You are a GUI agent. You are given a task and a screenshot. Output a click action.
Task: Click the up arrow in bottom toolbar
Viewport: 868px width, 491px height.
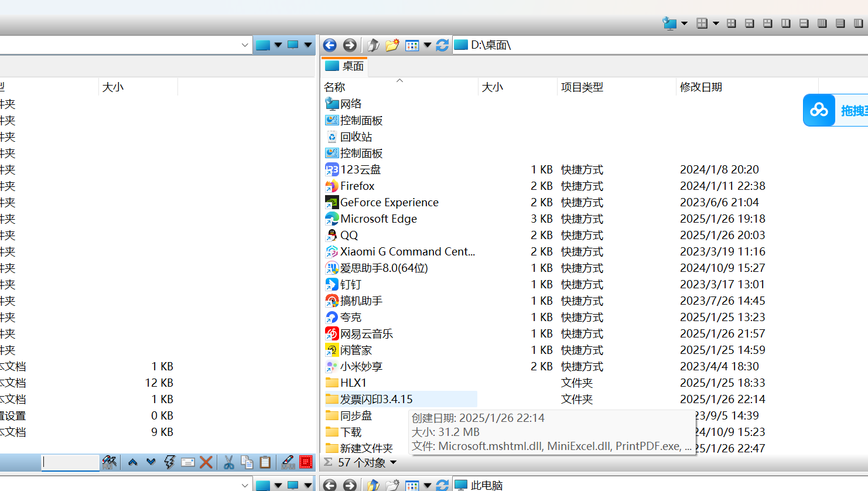coord(133,462)
